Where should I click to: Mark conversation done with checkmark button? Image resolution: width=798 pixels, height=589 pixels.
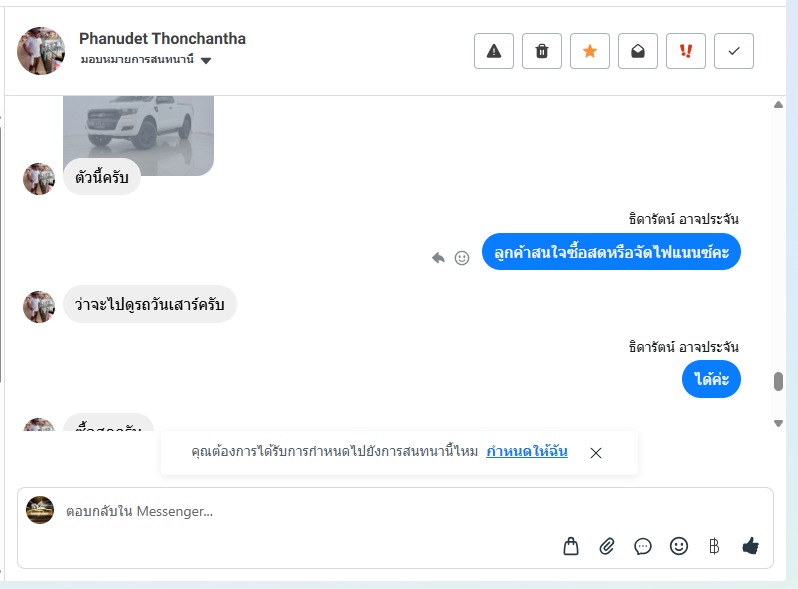(x=733, y=51)
